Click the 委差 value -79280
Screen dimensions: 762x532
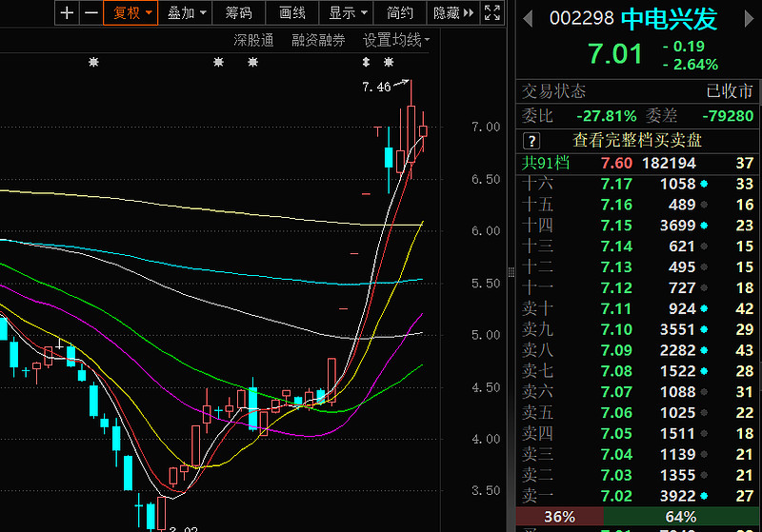(x=728, y=116)
